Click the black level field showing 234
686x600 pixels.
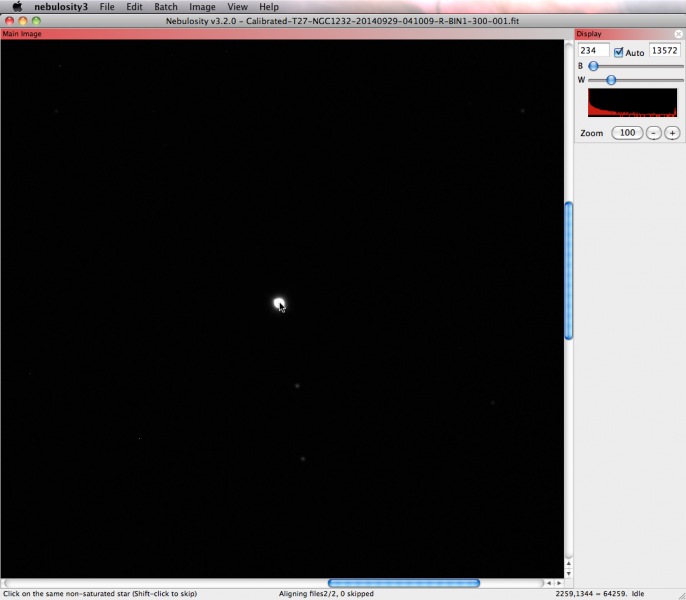593,50
